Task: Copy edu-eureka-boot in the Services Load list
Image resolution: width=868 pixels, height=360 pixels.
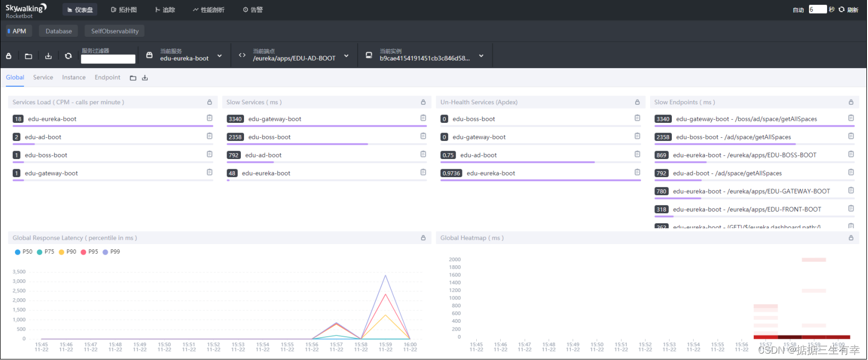Action: (209, 118)
